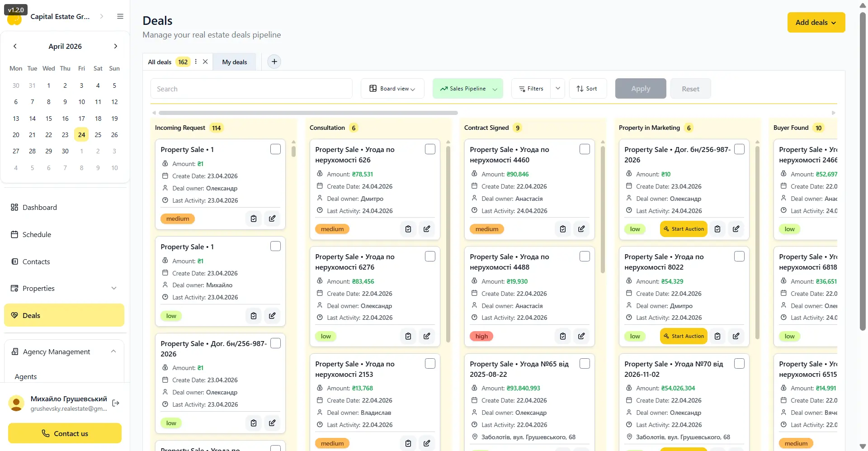Open Schedule from sidebar

click(64, 234)
